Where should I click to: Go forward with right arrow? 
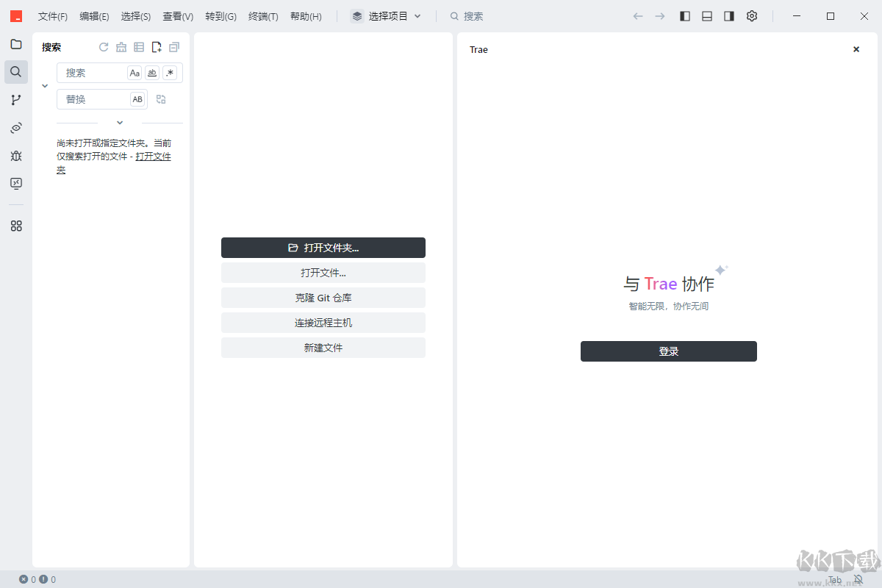coord(660,16)
